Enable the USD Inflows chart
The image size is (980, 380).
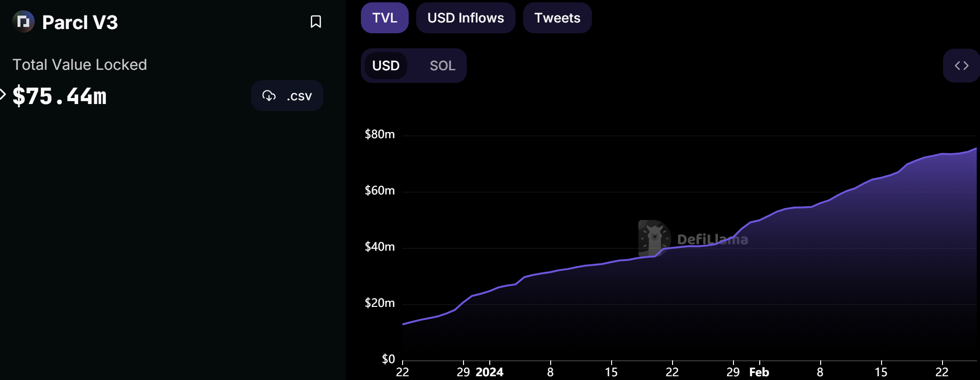[x=465, y=18]
